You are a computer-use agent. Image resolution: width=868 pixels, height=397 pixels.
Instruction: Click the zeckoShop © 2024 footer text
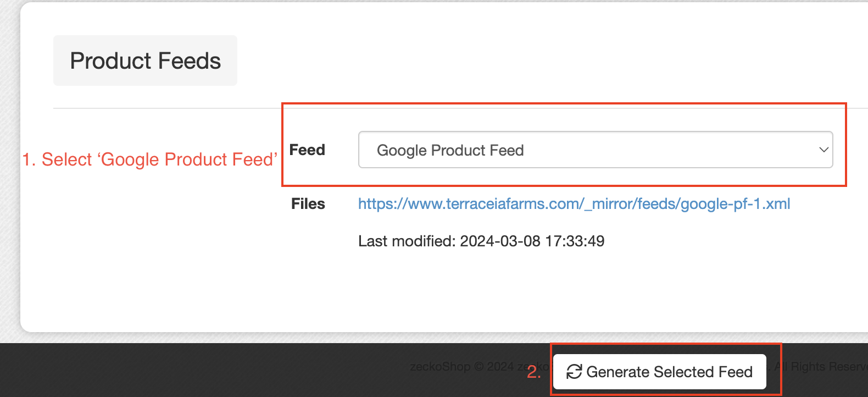click(x=461, y=366)
